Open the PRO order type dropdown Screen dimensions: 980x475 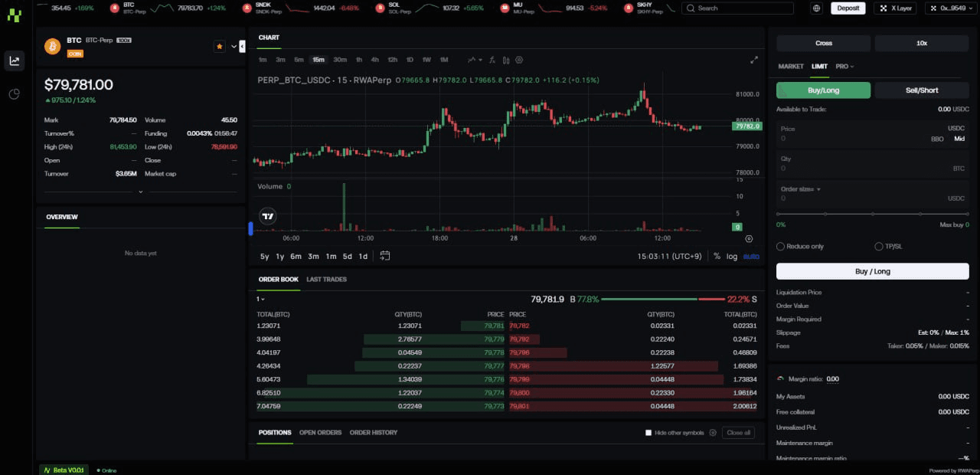844,67
